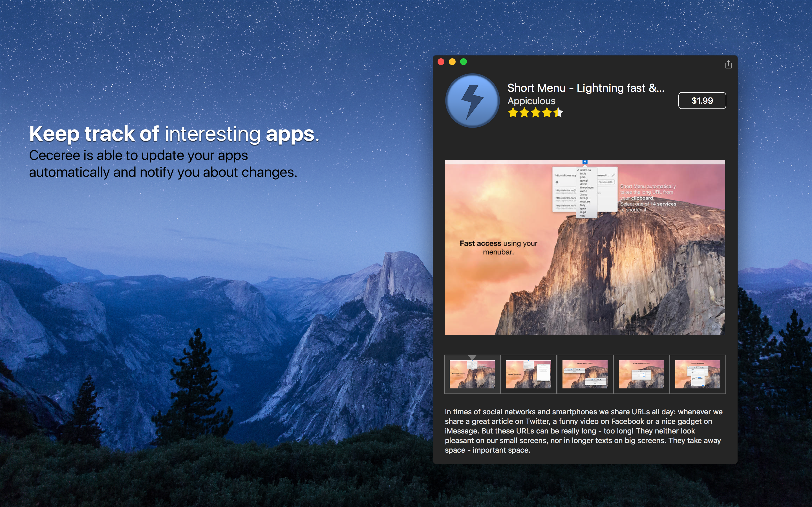This screenshot has height=507, width=812.
Task: Select the 'Fast access' first screenshot thumbnail
Action: [472, 374]
